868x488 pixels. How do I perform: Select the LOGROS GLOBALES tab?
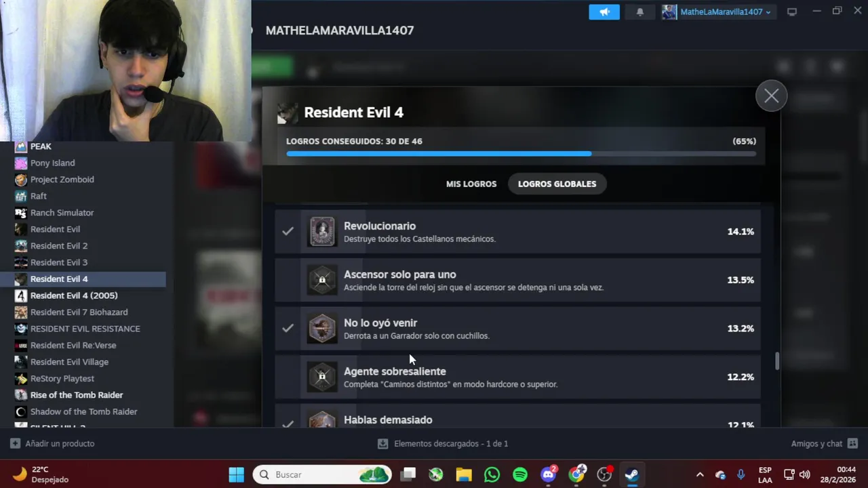tap(557, 184)
